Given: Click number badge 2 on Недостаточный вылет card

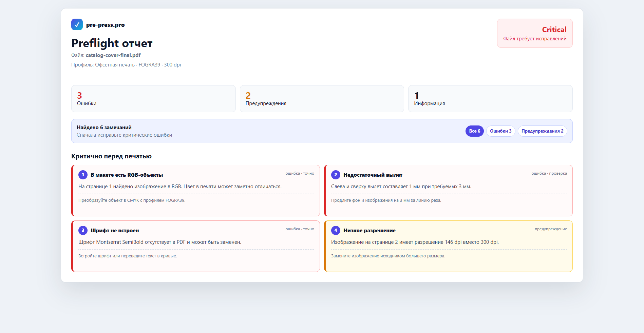Looking at the screenshot, I should tap(336, 175).
